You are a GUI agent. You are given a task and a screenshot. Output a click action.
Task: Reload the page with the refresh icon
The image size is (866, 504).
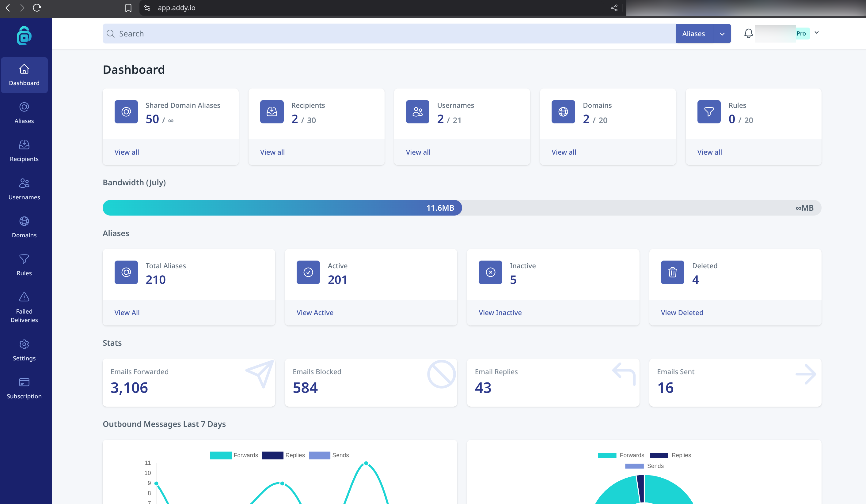[x=37, y=8]
